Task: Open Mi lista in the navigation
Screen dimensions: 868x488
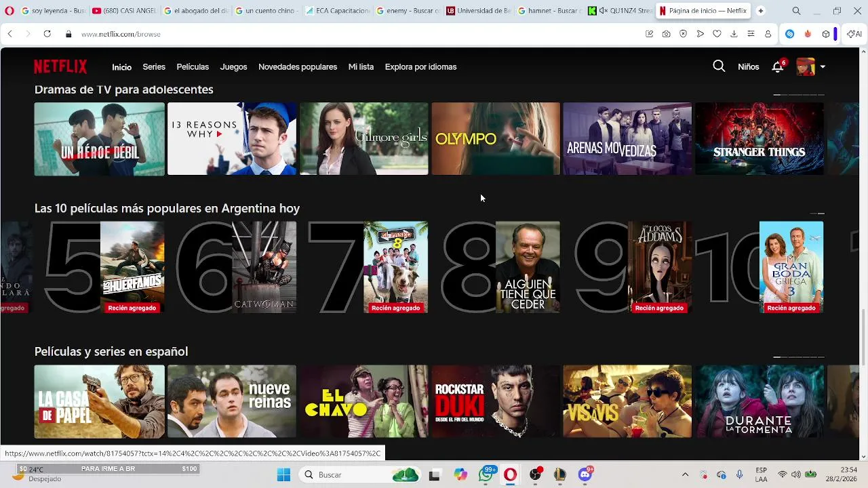Action: tap(361, 67)
